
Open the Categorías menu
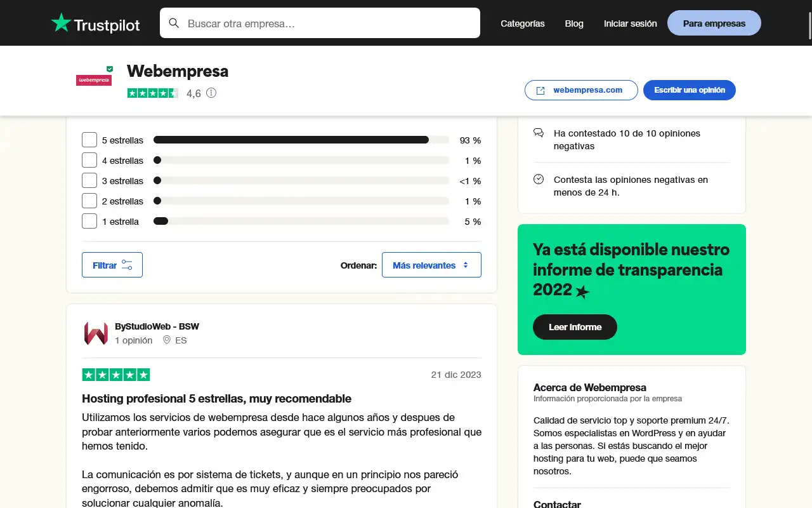pyautogui.click(x=523, y=23)
